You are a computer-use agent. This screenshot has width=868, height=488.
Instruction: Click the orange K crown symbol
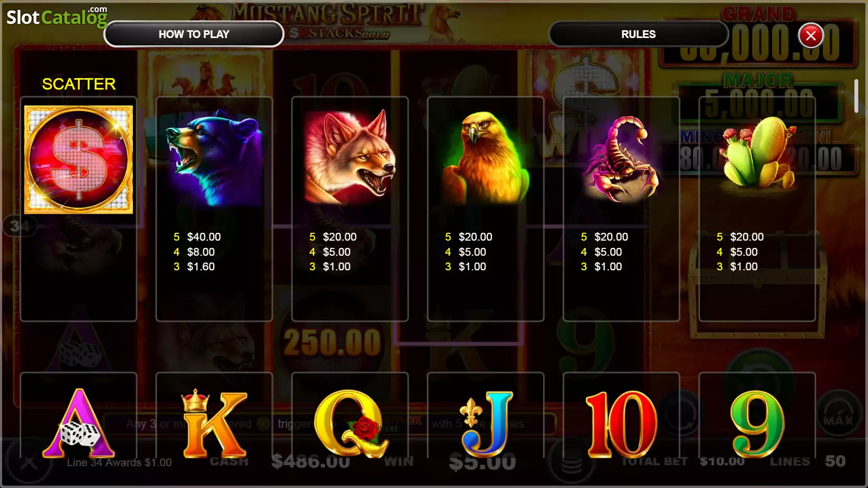[x=214, y=423]
